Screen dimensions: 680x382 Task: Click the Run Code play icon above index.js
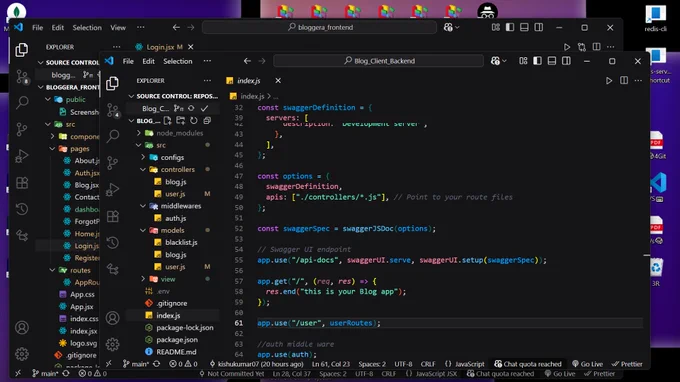click(x=609, y=81)
